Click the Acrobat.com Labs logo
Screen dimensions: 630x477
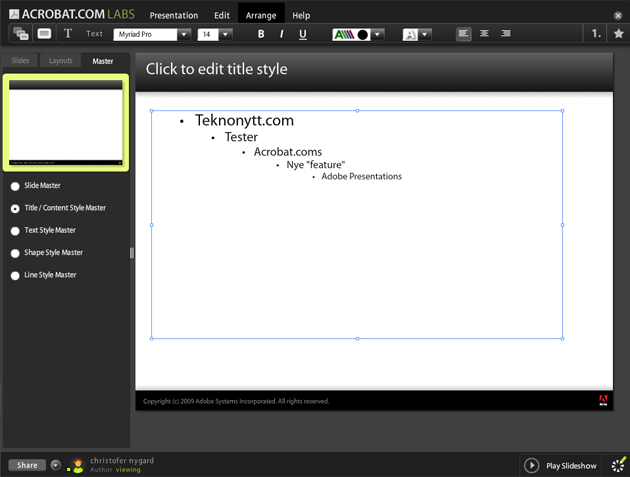72,14
